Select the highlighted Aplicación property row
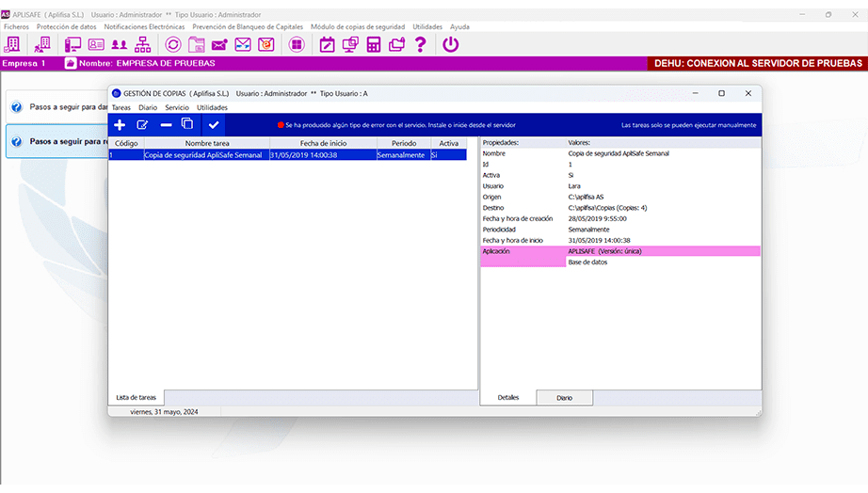Viewport: 868px width, 493px height. tap(620, 251)
